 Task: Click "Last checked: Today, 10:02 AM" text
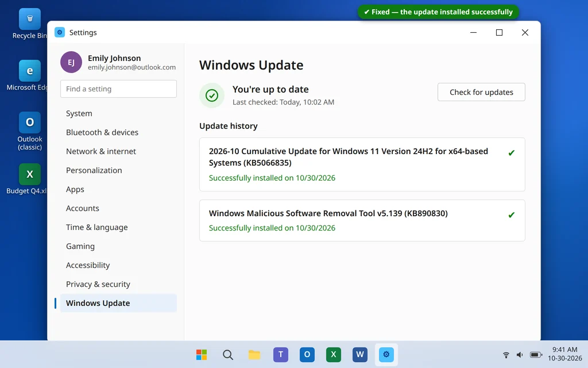[x=283, y=102]
